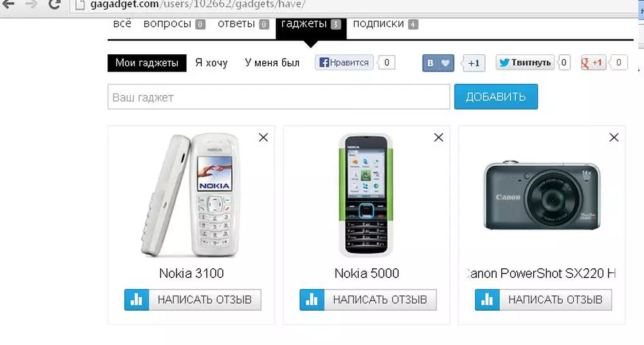Write a review for Nokia 5000
The image size is (644, 345).
pyautogui.click(x=368, y=300)
